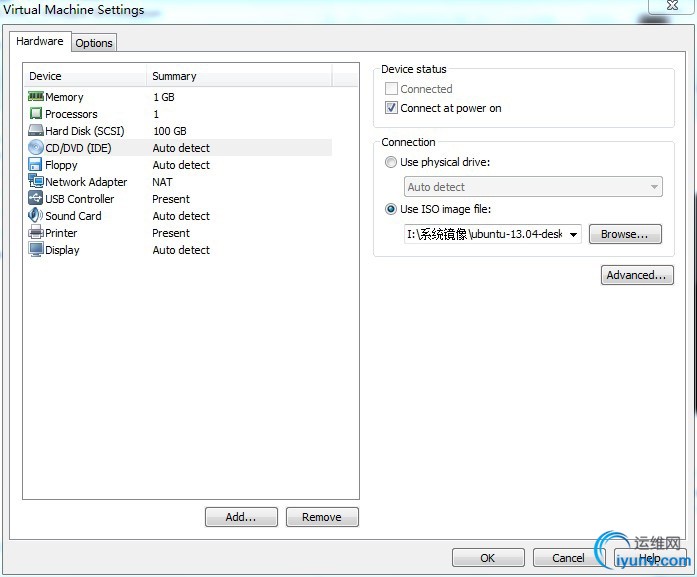Select Use ISO image file option

(x=391, y=209)
